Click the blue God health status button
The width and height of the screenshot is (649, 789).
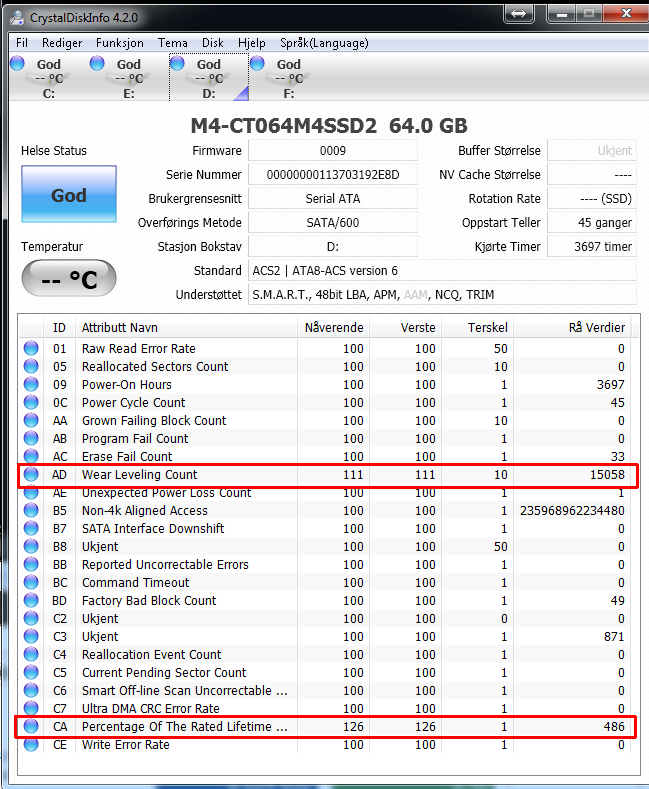click(x=69, y=194)
